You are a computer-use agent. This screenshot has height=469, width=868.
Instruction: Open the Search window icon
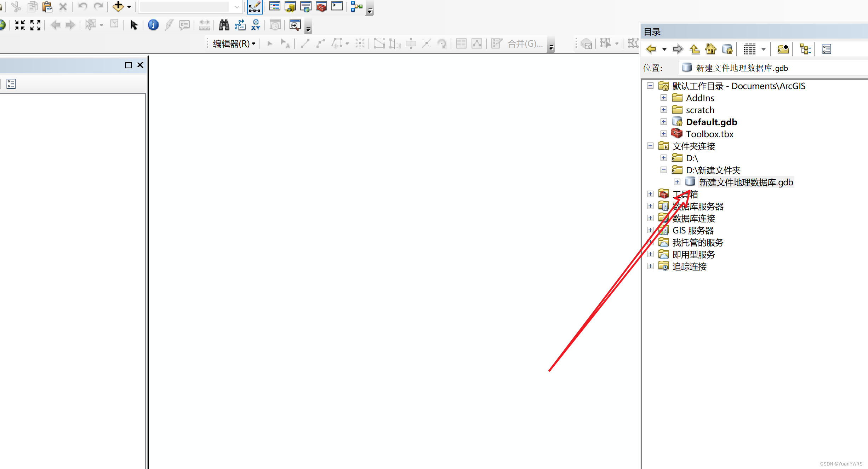306,6
